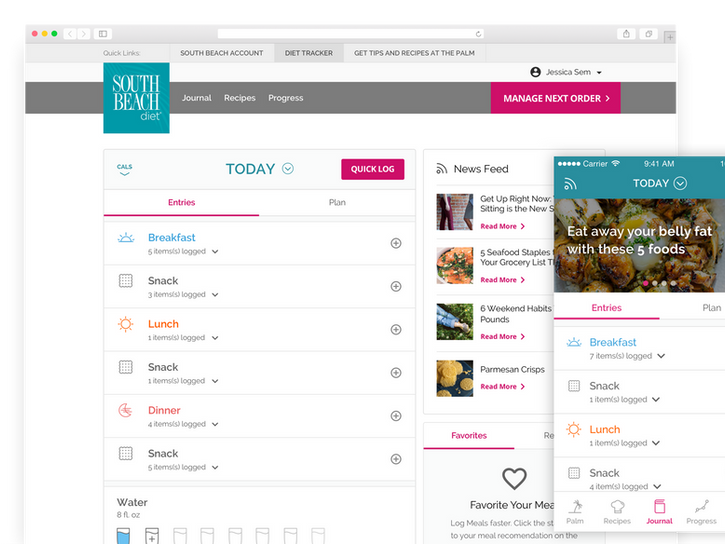Expand web snack 3 items logged
This screenshot has width=725, height=544.
tap(215, 295)
